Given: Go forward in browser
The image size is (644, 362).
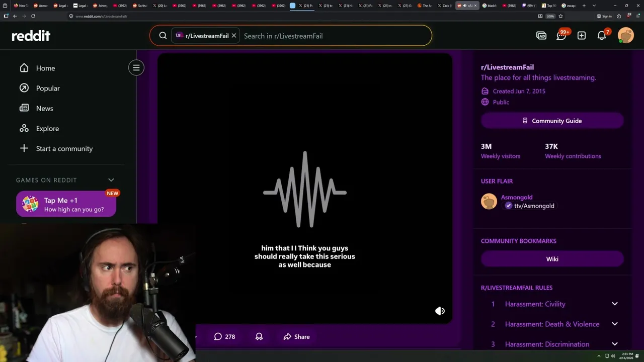Looking at the screenshot, I should (x=24, y=16).
